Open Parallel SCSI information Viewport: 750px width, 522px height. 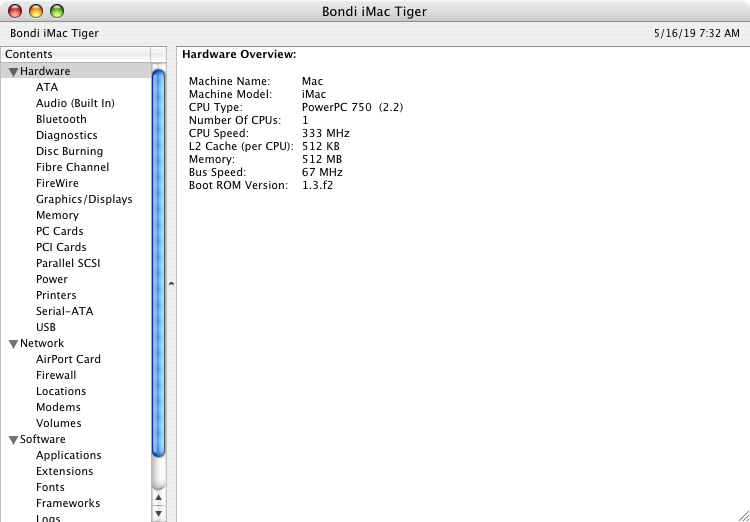68,263
